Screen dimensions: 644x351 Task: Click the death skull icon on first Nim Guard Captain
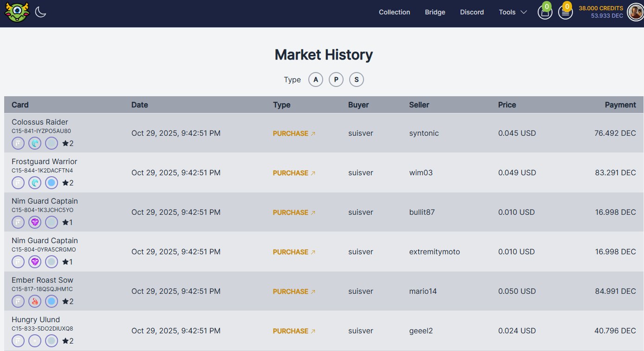pyautogui.click(x=35, y=222)
